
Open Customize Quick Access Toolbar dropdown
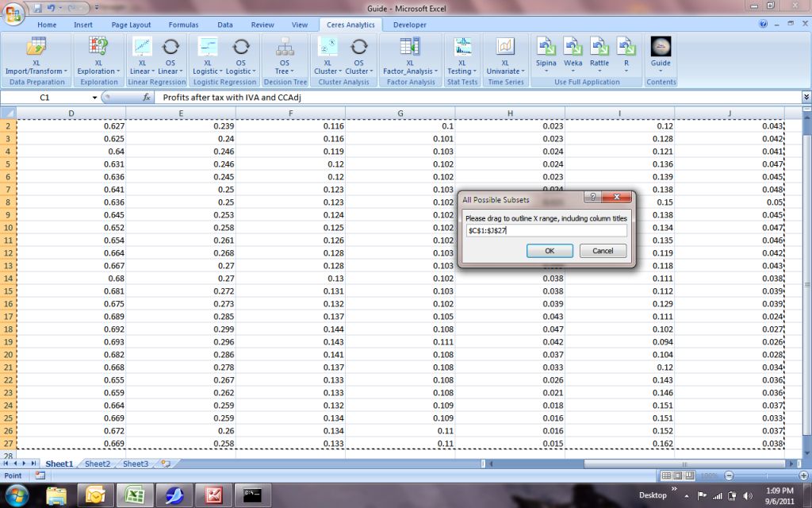[x=97, y=8]
